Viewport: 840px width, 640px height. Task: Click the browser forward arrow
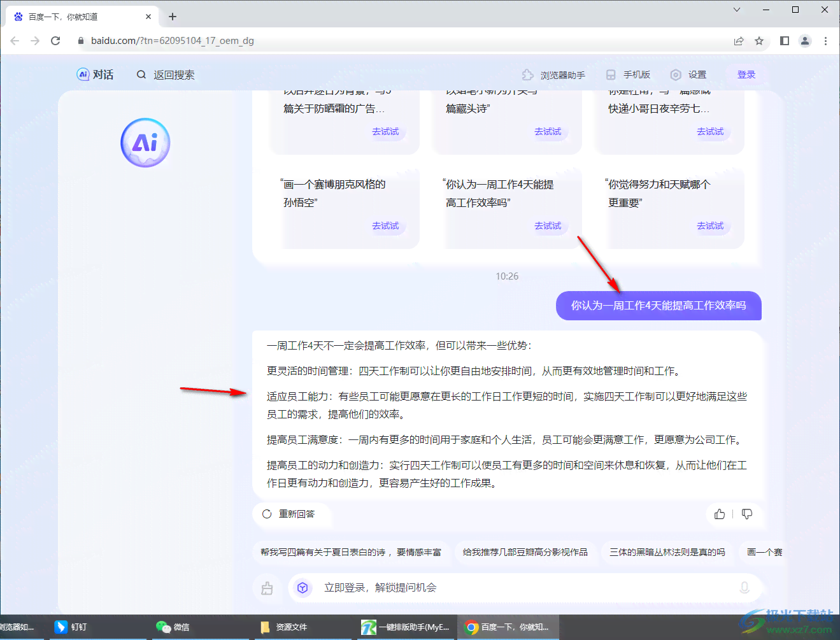pyautogui.click(x=35, y=41)
